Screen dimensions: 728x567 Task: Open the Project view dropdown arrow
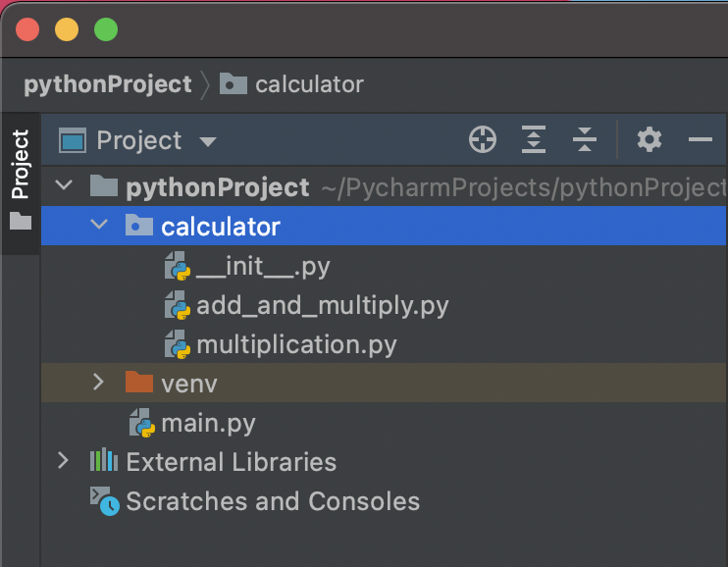click(x=208, y=141)
